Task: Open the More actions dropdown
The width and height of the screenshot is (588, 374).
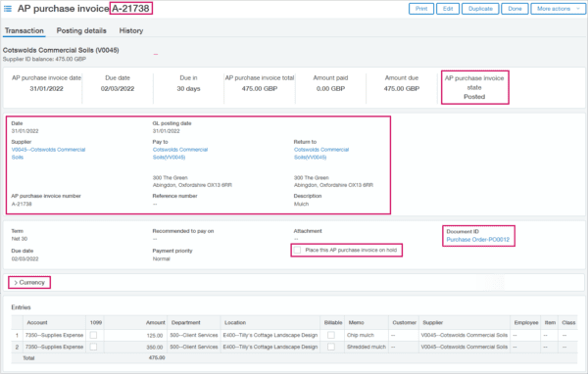Action: click(x=558, y=9)
